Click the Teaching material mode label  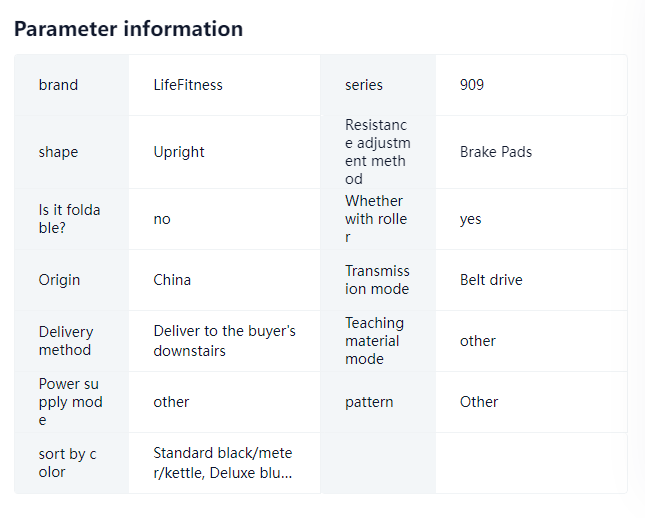374,341
